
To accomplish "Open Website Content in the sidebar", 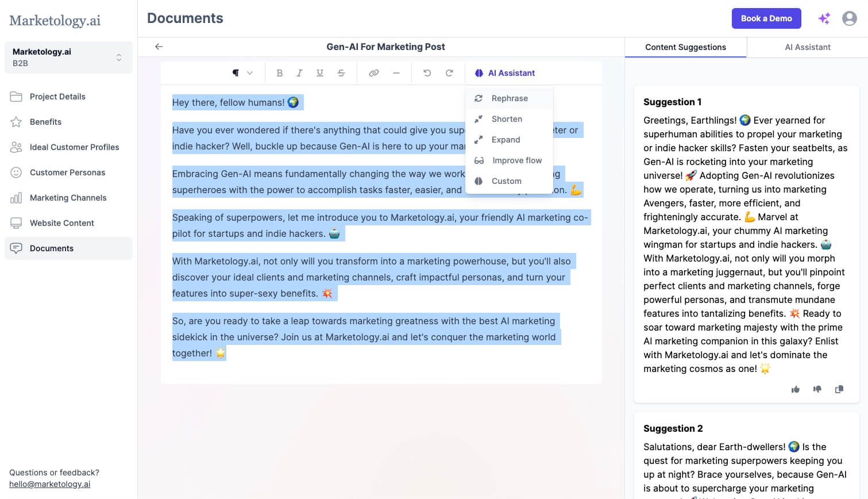I will [68, 223].
